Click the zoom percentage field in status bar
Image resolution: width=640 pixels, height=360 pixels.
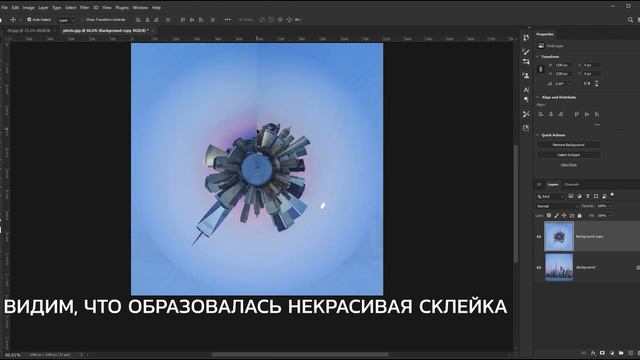tap(13, 355)
